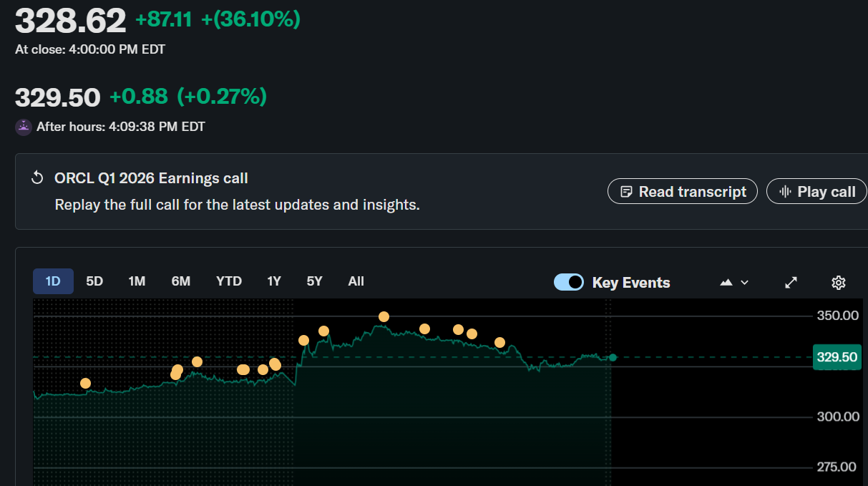Click the 328.62 closing price
Screen dimensions: 868x486
[x=71, y=21]
